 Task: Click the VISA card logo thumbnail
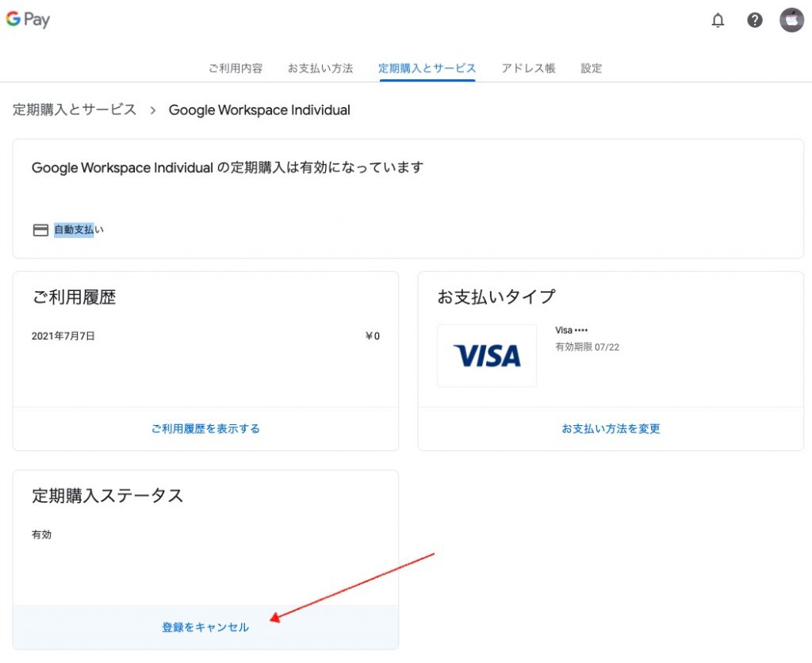point(487,356)
